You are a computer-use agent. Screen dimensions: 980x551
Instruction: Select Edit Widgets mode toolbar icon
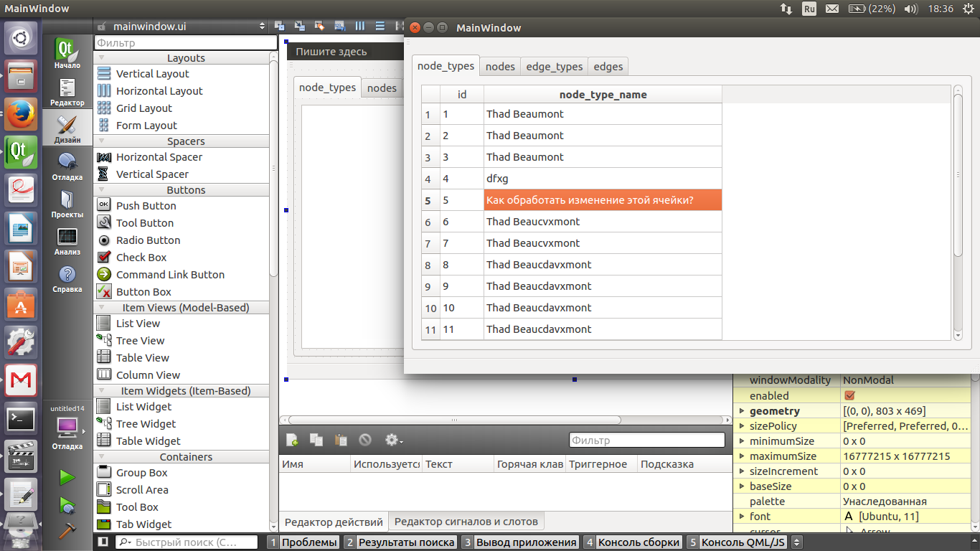point(280,26)
